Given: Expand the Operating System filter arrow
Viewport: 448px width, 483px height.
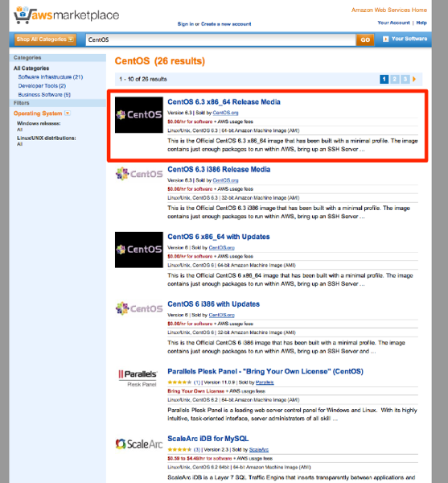Looking at the screenshot, I should [x=68, y=114].
